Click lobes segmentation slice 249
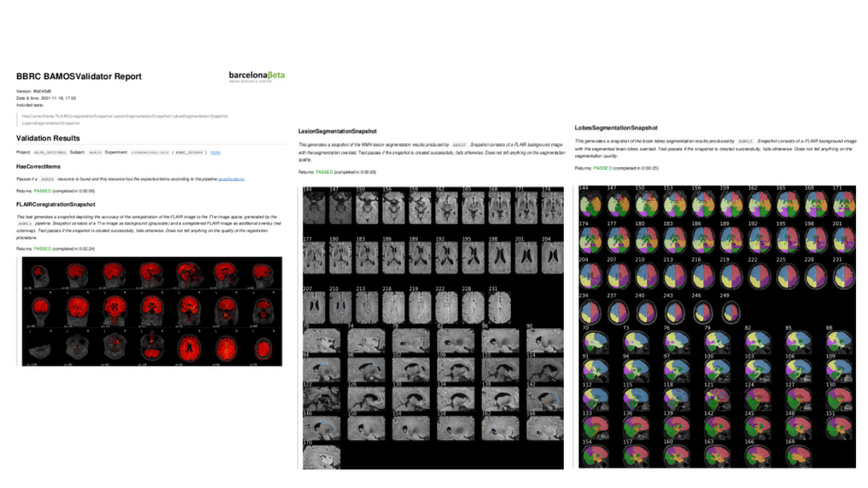 click(730, 310)
